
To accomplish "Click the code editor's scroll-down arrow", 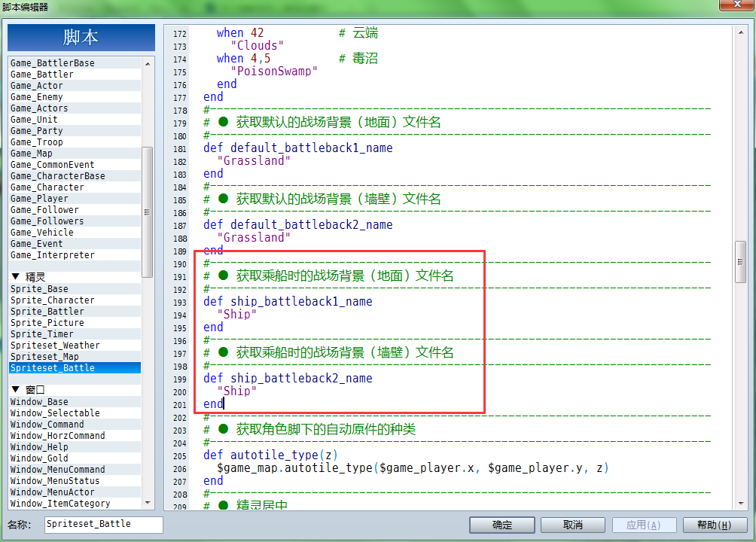I will pyautogui.click(x=741, y=504).
